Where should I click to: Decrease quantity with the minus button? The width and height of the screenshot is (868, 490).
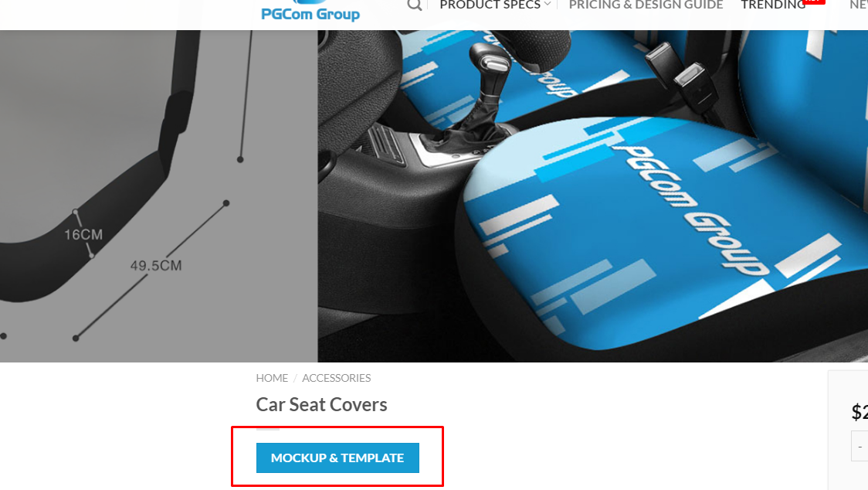tap(860, 446)
